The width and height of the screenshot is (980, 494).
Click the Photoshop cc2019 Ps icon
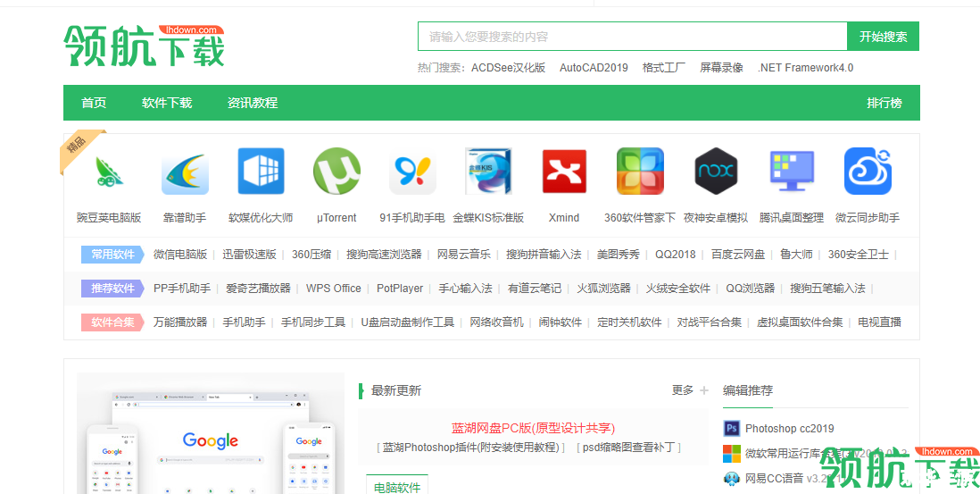click(x=731, y=429)
